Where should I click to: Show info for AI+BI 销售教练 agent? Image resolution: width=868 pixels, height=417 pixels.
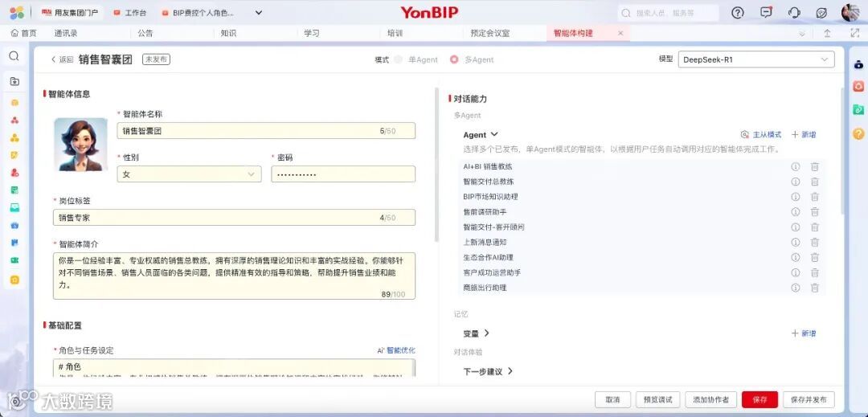click(x=796, y=166)
